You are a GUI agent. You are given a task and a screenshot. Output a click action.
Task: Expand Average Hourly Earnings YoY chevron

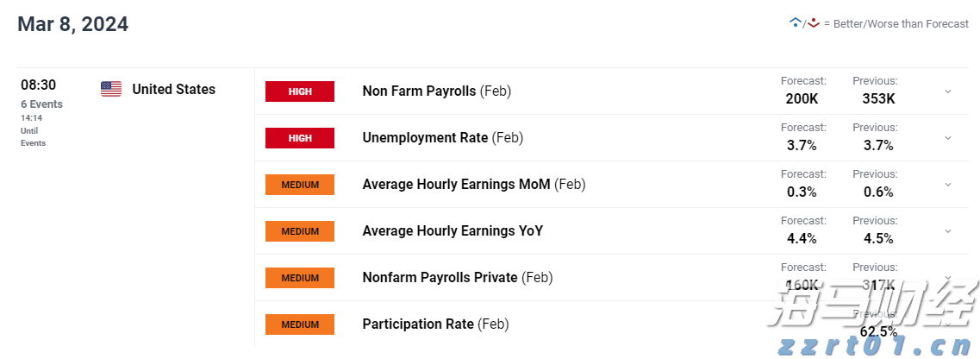pyautogui.click(x=948, y=231)
